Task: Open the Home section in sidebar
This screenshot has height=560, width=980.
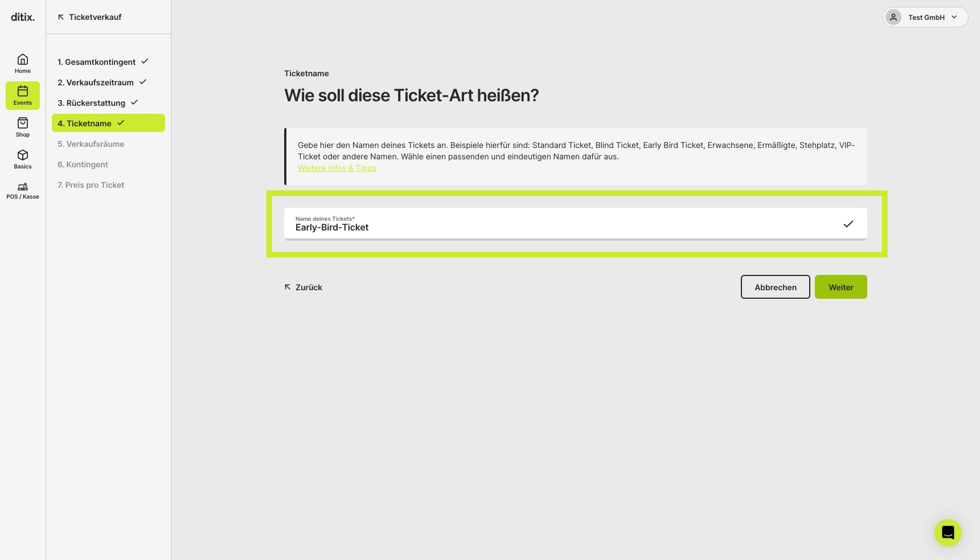Action: (23, 64)
